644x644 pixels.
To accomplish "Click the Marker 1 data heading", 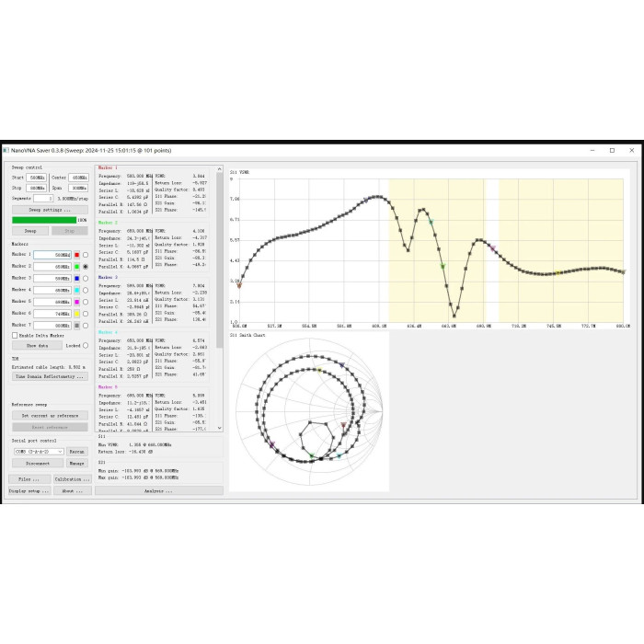I will (x=108, y=167).
